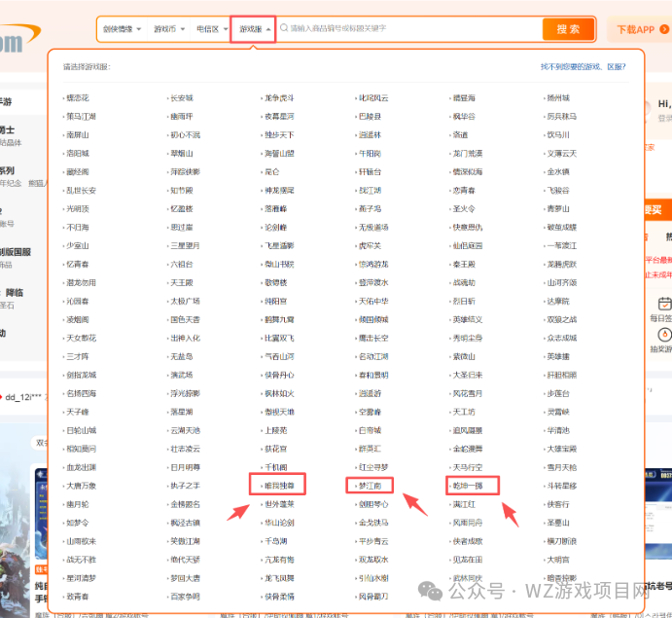Choose 不归海 from the server list
This screenshot has height=618, width=672.
[78, 228]
